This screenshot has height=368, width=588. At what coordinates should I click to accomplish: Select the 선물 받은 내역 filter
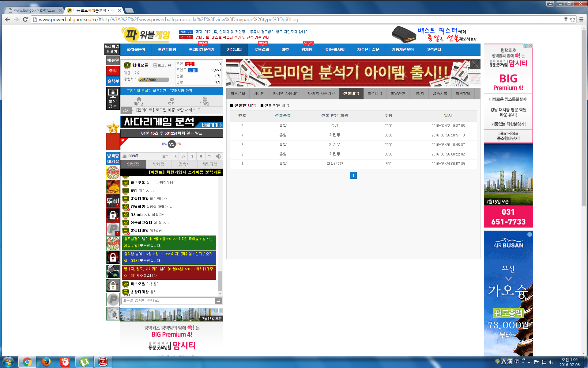[x=275, y=105]
